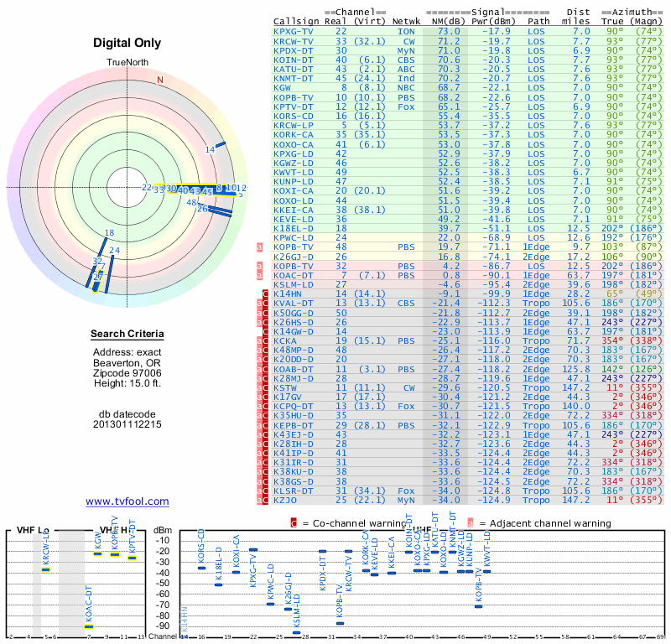Click the KCKA callsign
Screen dimensions: 671x644
(285, 341)
